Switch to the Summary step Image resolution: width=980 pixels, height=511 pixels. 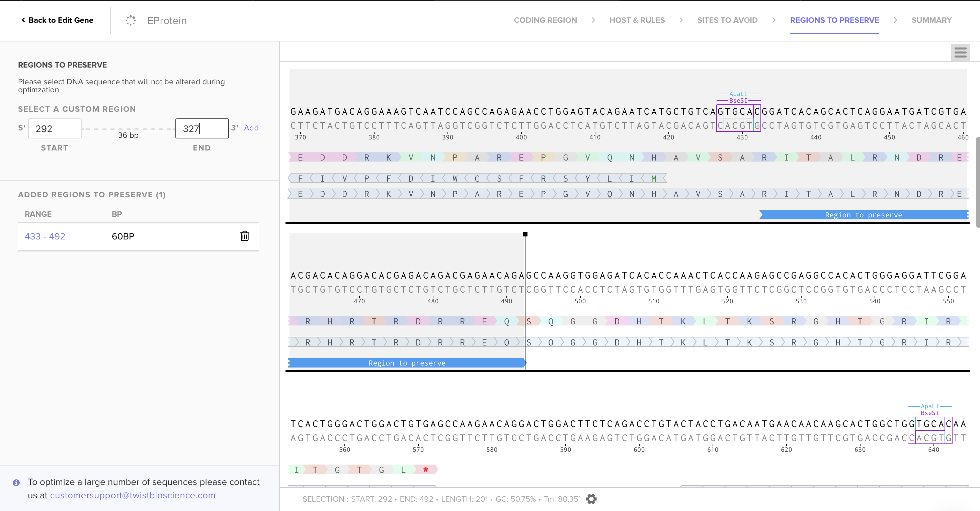931,20
